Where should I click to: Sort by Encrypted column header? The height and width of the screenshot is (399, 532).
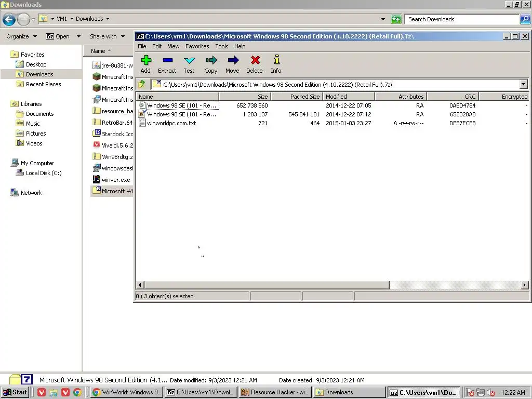[x=504, y=97]
